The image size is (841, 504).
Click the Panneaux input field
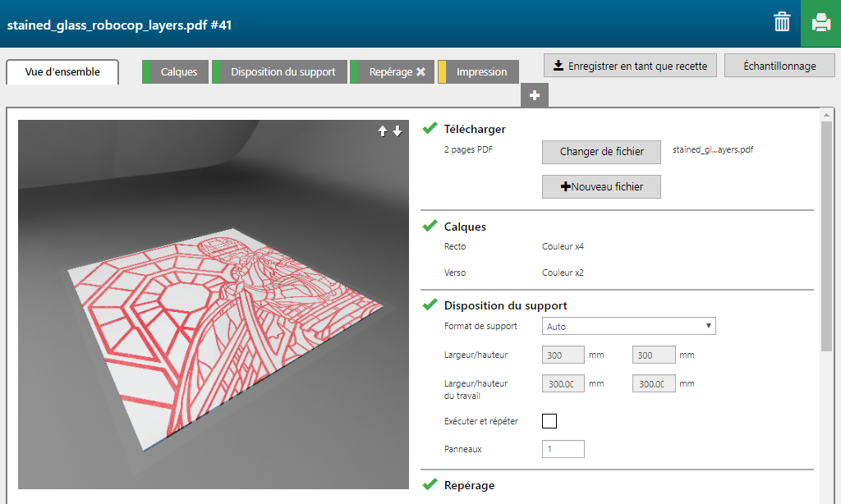click(563, 449)
